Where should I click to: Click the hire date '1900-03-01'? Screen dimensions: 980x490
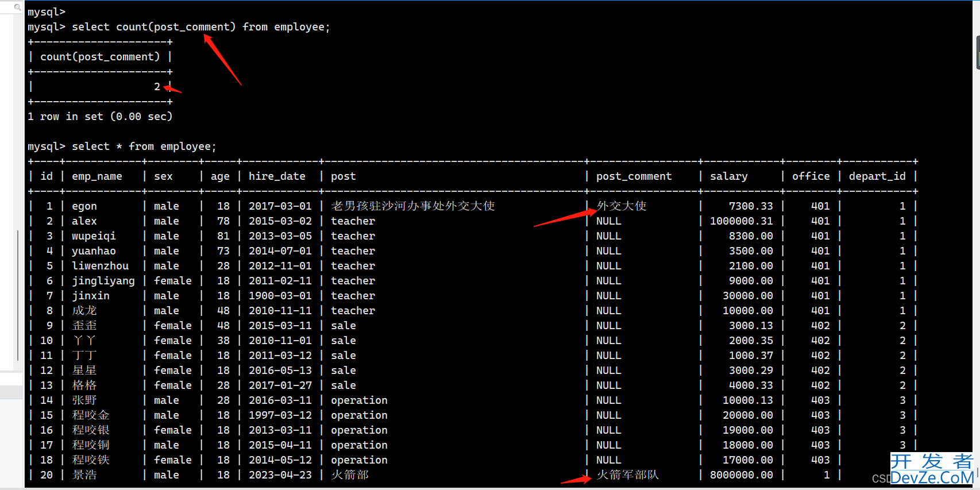click(x=280, y=296)
